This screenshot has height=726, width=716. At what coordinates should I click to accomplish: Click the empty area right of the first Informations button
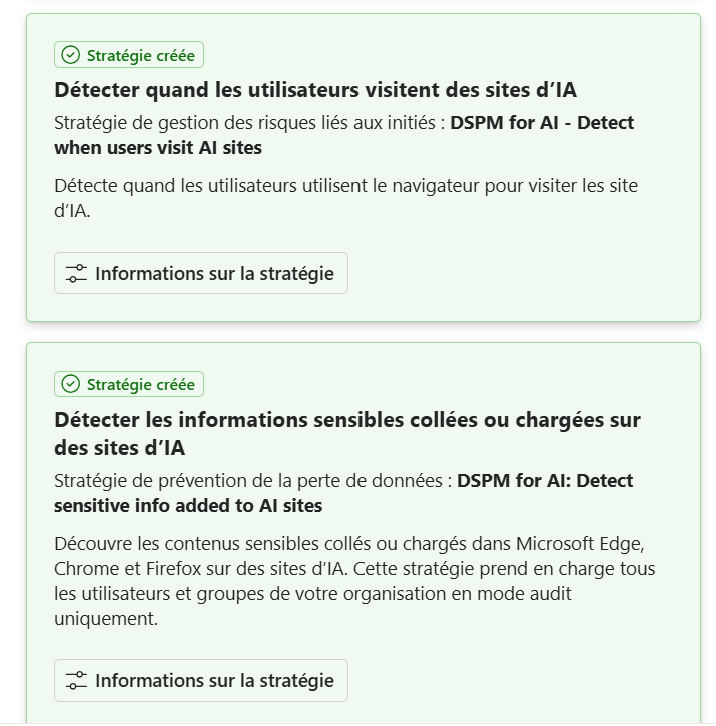pos(520,273)
